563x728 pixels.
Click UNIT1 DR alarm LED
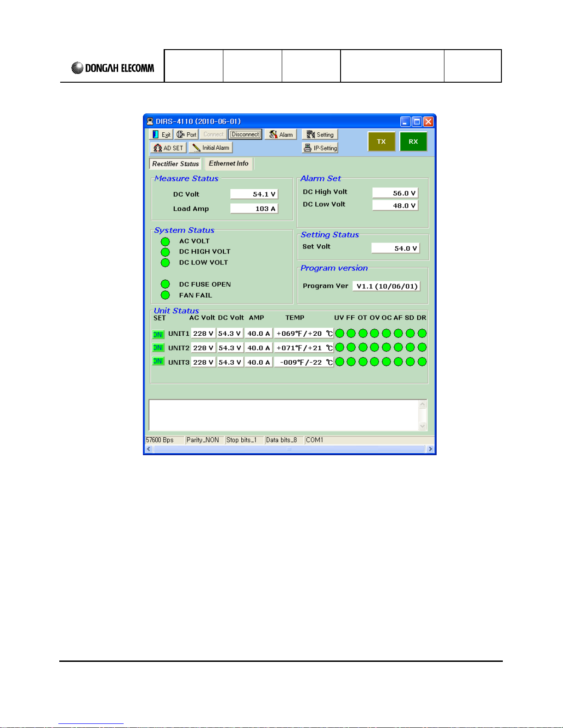[422, 333]
